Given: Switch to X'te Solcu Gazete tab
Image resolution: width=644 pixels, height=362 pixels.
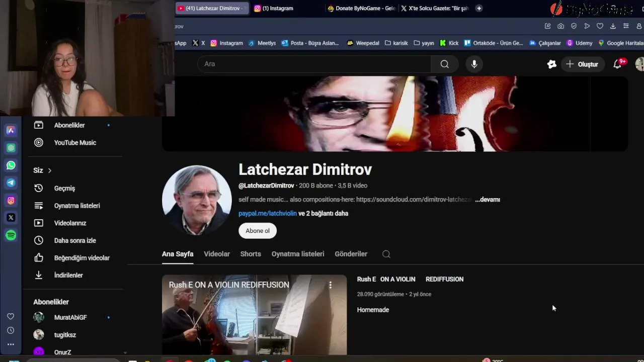Looking at the screenshot, I should click(x=435, y=8).
